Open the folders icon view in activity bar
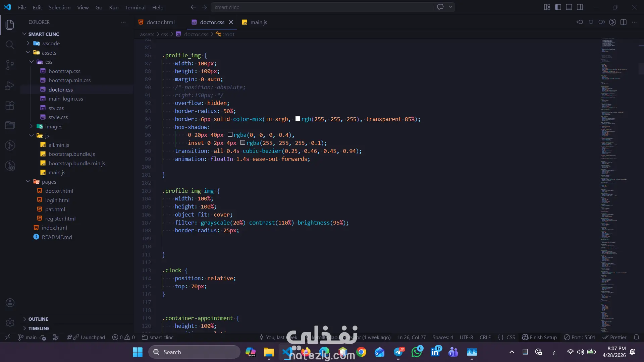Screen dimensions: 644x362 tap(10, 125)
